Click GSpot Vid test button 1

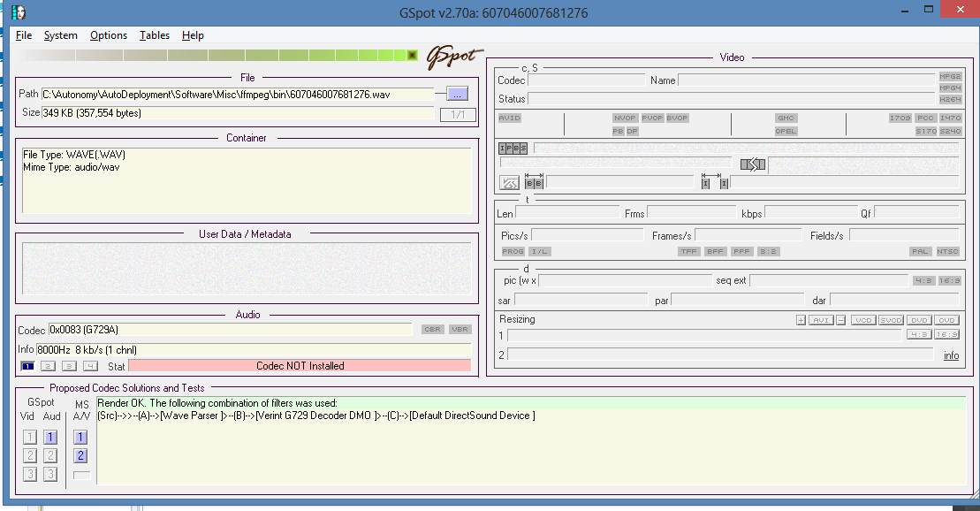point(29,438)
